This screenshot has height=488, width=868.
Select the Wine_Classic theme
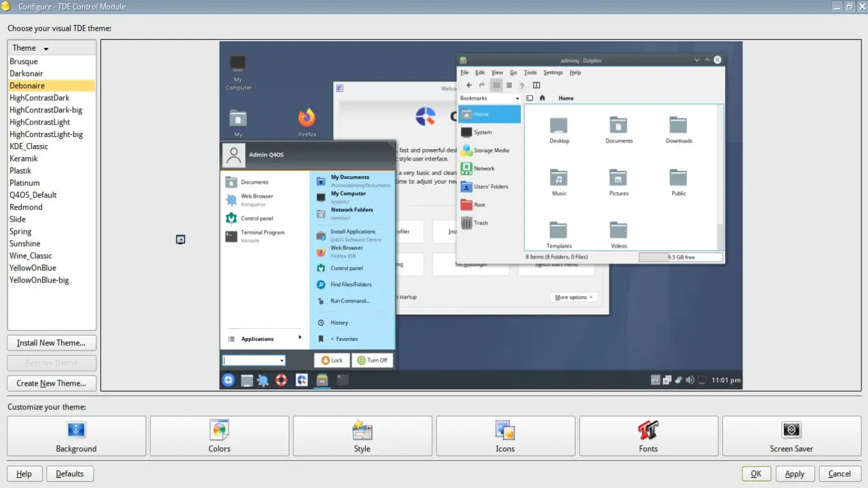(52, 256)
